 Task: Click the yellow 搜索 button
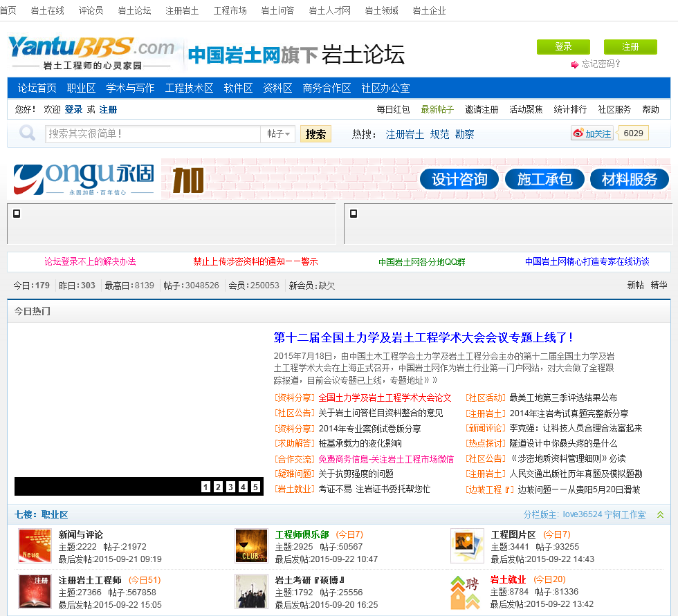pos(315,134)
